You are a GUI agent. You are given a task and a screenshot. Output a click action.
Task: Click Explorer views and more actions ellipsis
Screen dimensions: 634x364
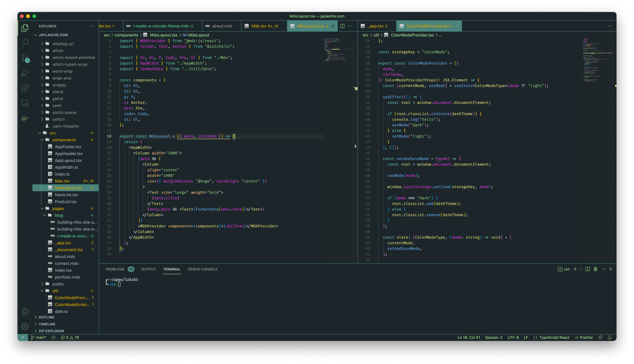[91, 26]
